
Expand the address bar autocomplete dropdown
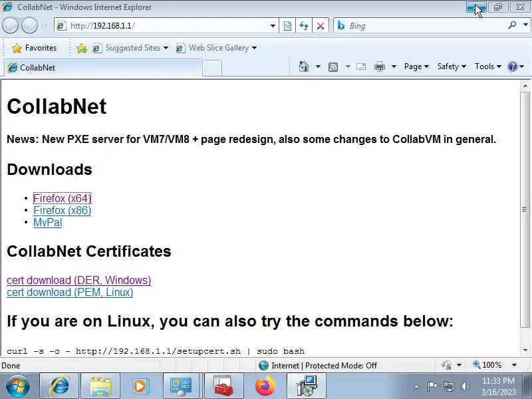click(273, 26)
